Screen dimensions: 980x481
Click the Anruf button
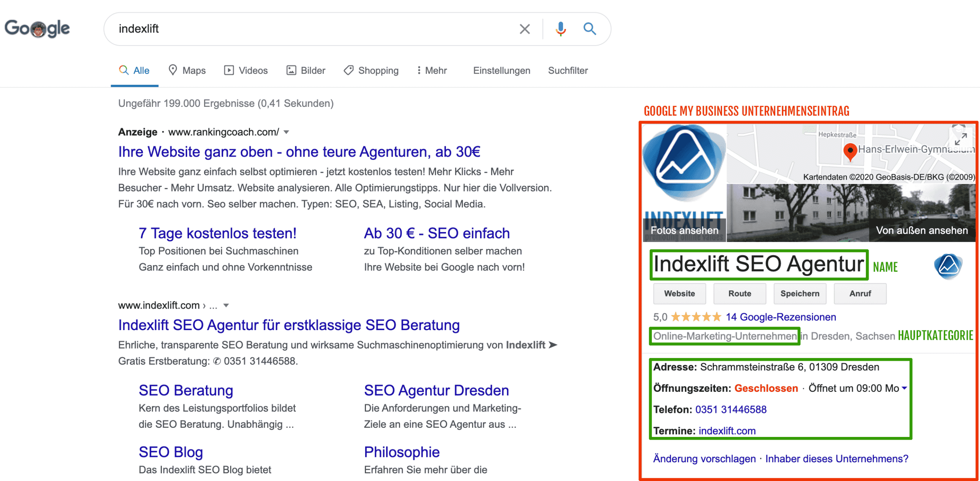(x=860, y=294)
